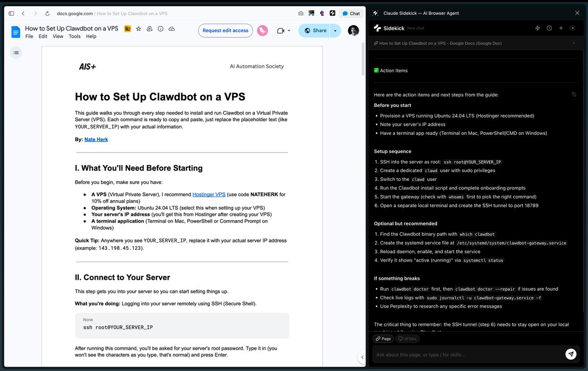Open the browser Chat button
The image size is (588, 371).
point(351,14)
